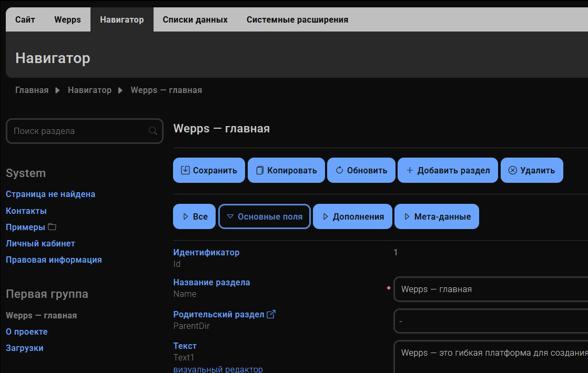Expand the Дополнения section
Viewport: 588px width, 373px height.
352,216
